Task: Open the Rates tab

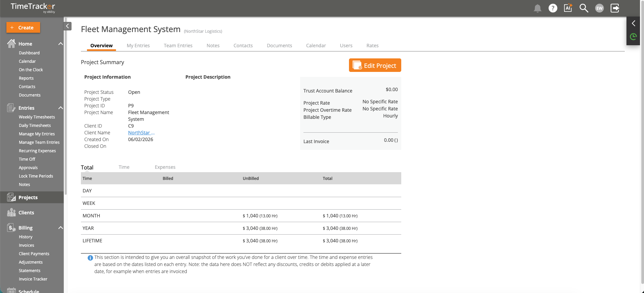Action: point(373,46)
